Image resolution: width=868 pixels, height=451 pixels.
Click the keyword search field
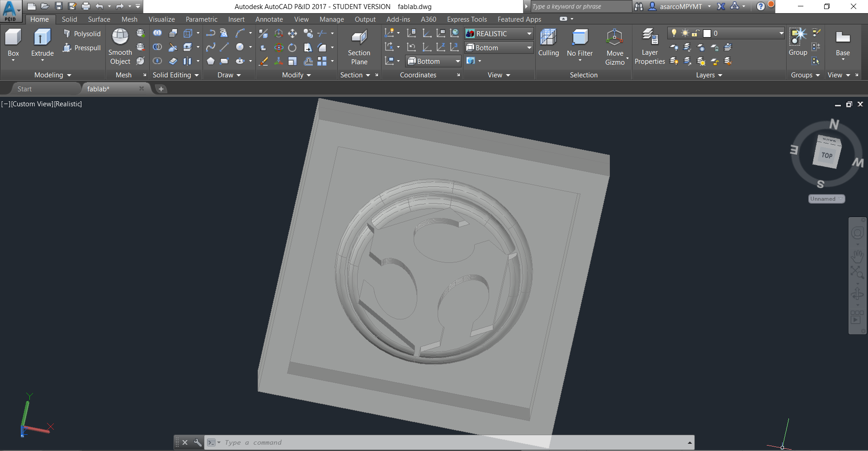[581, 6]
